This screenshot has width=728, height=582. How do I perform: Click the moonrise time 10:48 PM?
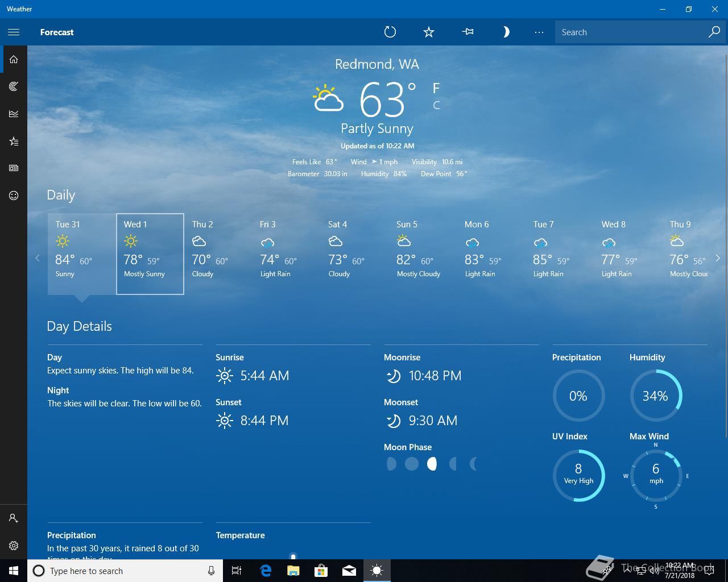[x=435, y=376]
